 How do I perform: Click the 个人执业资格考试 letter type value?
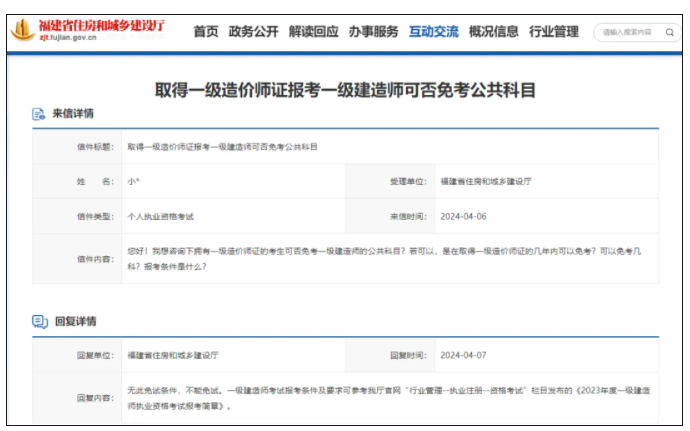click(160, 216)
